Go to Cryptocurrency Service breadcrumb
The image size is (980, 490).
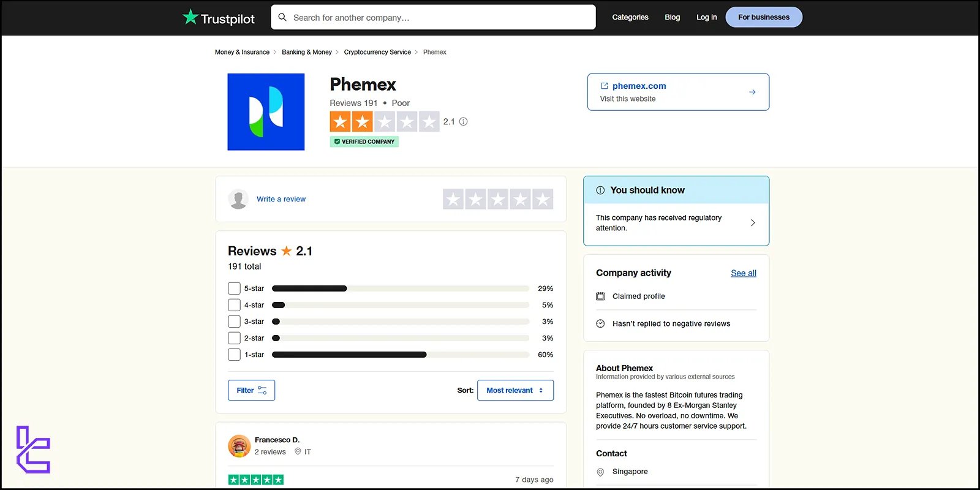coord(377,52)
